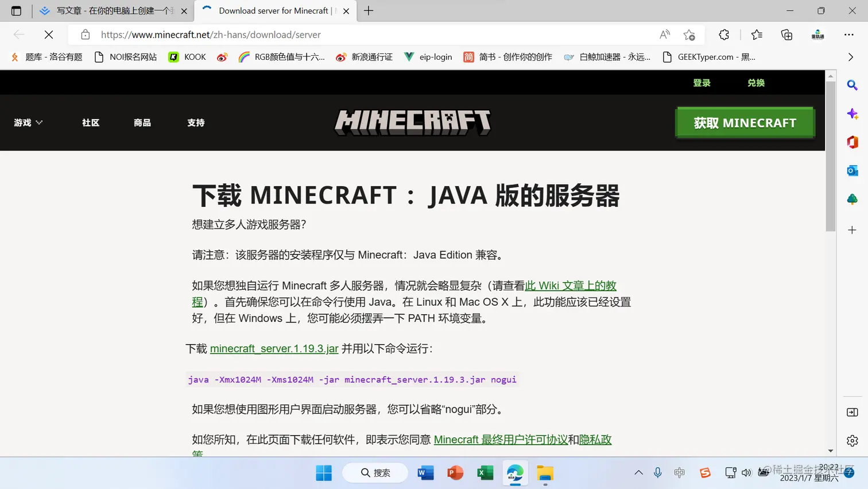This screenshot has width=868, height=489.
Task: Open the 题库 - 洛谷有题 bookmark
Action: click(46, 57)
